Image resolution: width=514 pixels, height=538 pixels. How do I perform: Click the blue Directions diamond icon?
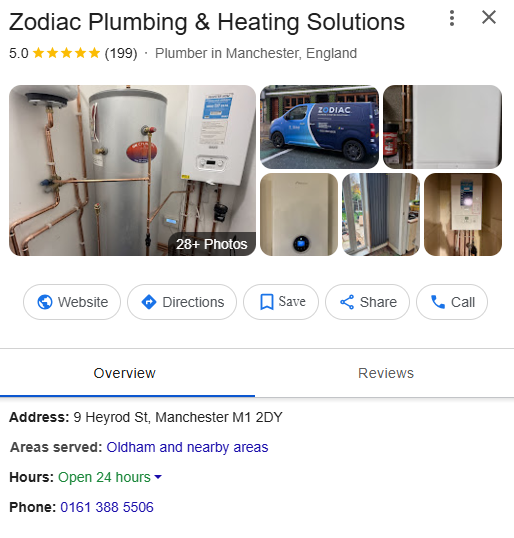(149, 302)
